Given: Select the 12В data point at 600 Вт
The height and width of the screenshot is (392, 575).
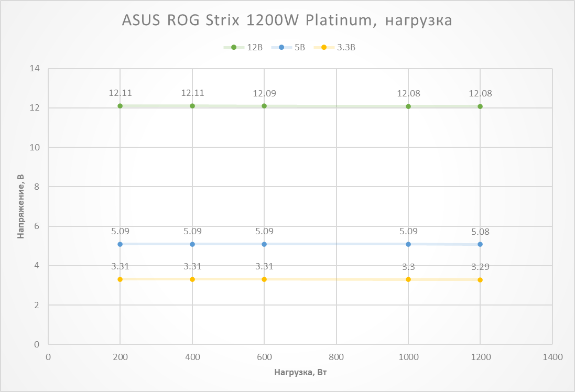Looking at the screenshot, I should pos(264,106).
